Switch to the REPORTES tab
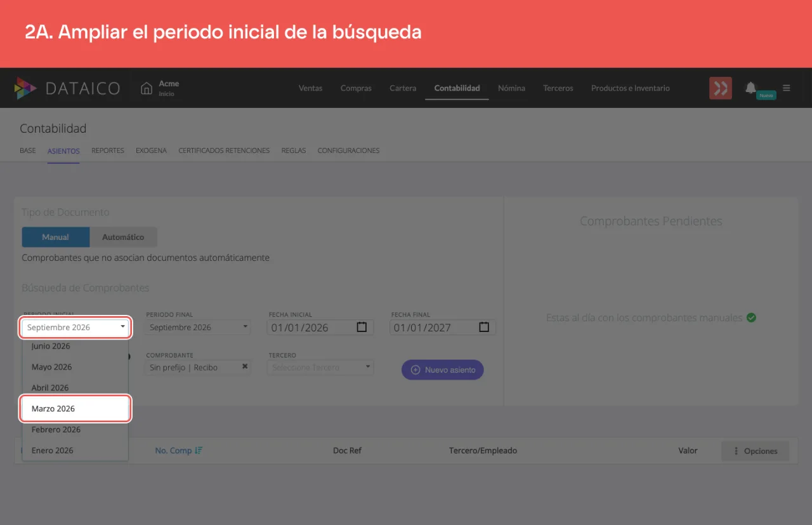The height and width of the screenshot is (525, 812). click(108, 151)
